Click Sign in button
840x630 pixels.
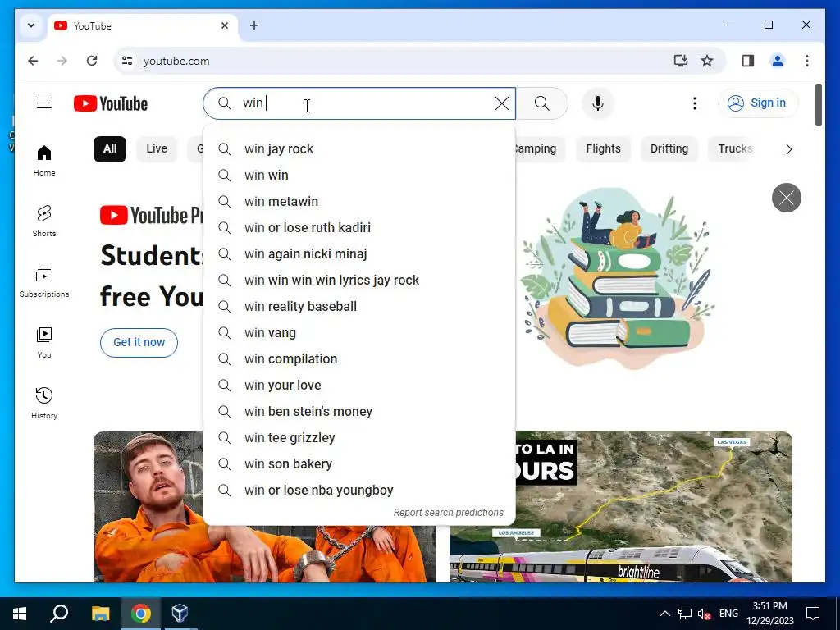[757, 103]
